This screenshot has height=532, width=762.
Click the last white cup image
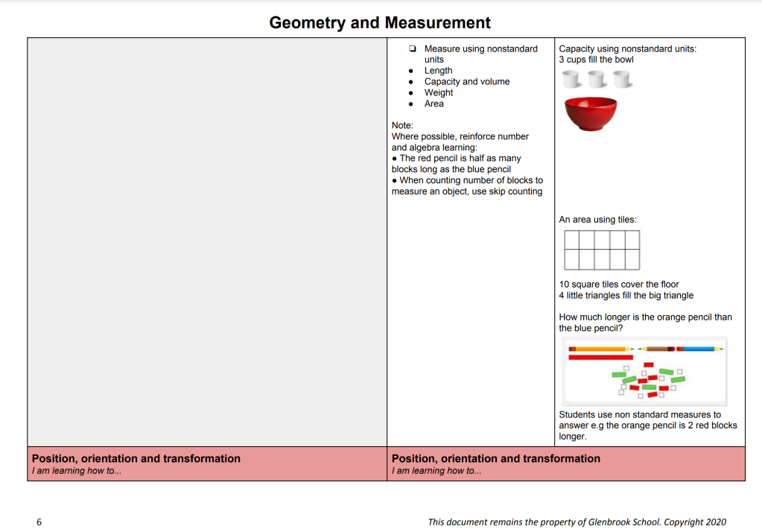621,79
